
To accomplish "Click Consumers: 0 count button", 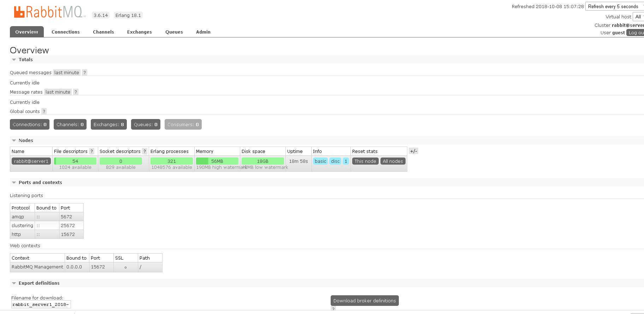I will coord(183,124).
